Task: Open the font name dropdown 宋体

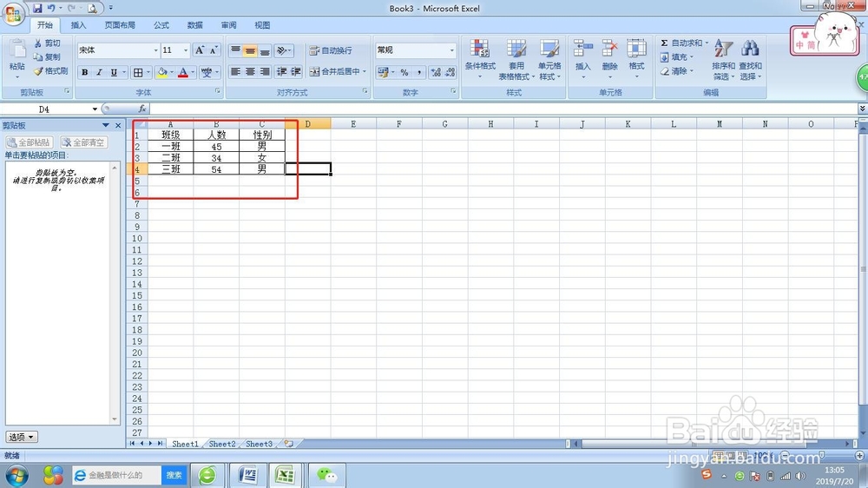Action: tap(155, 50)
